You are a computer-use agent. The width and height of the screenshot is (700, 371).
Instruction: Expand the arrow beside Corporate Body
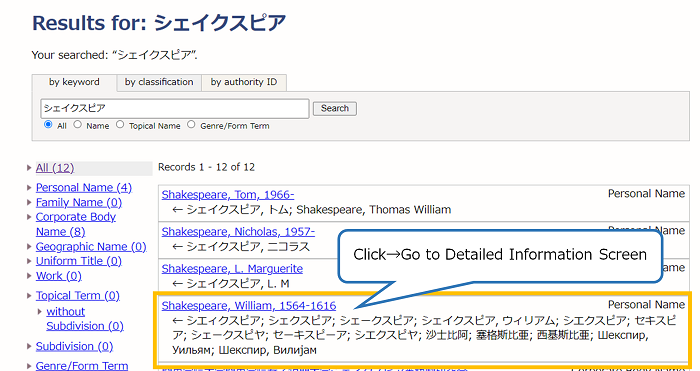click(29, 217)
